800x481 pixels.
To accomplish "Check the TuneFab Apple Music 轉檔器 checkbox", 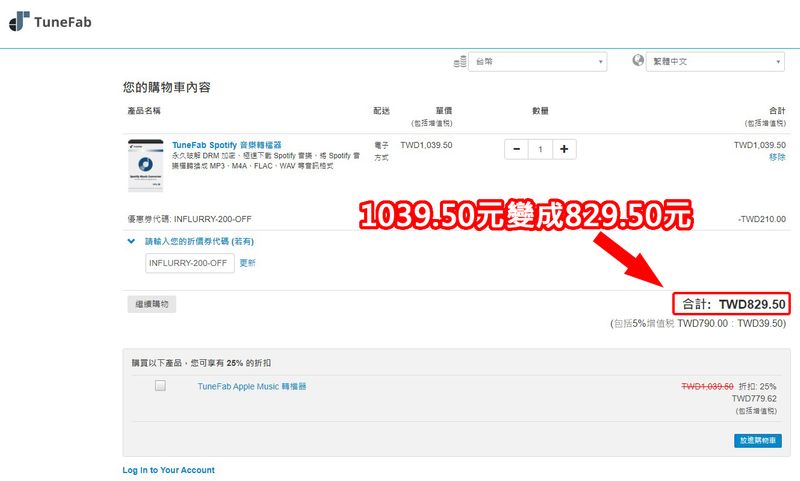I will click(x=160, y=386).
